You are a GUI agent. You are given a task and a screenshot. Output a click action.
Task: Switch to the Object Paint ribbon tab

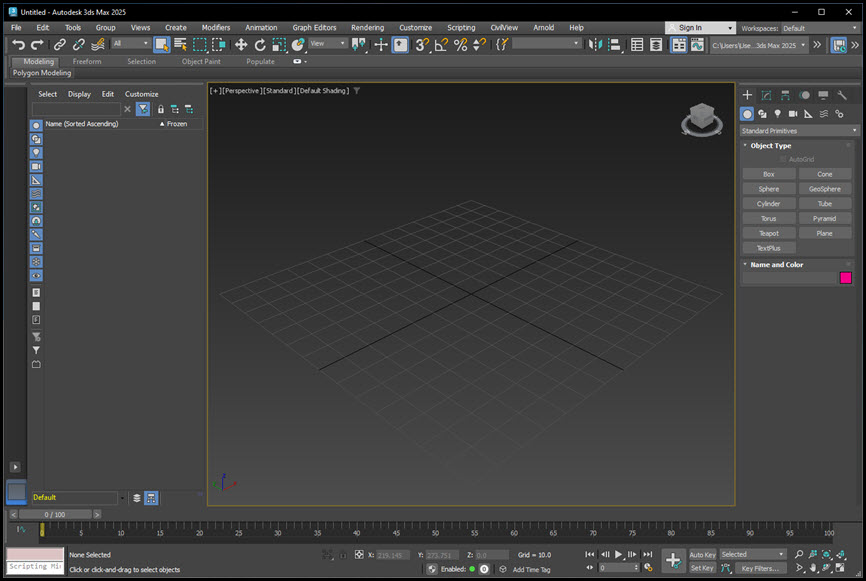201,61
